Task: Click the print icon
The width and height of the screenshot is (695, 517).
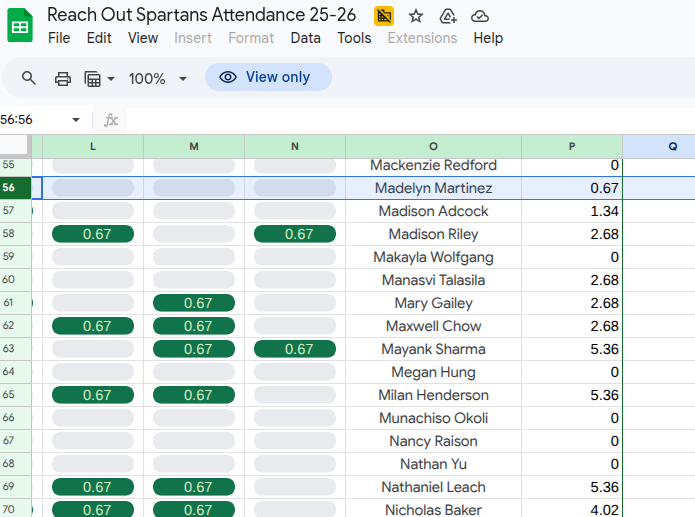Action: pos(63,78)
